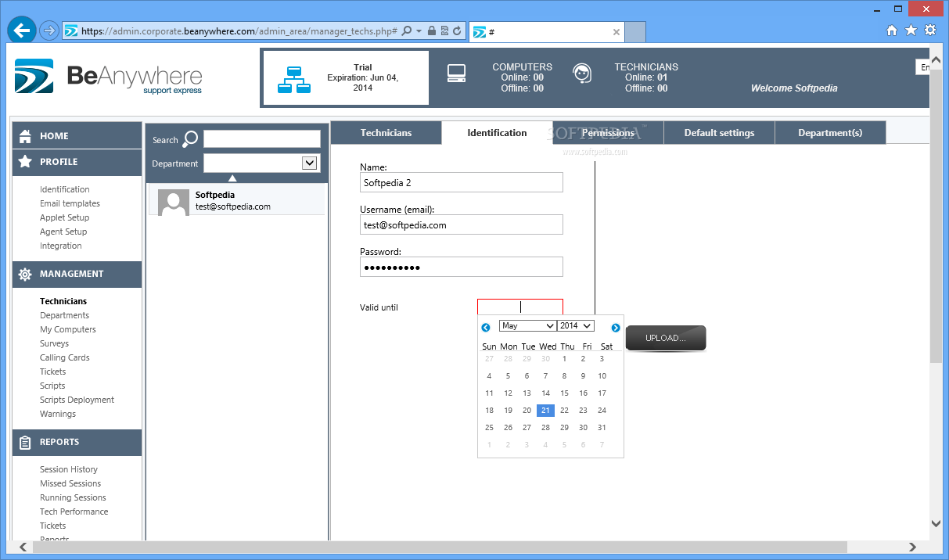
Task: Click the Reports clipboard icon in sidebar
Action: [25, 442]
